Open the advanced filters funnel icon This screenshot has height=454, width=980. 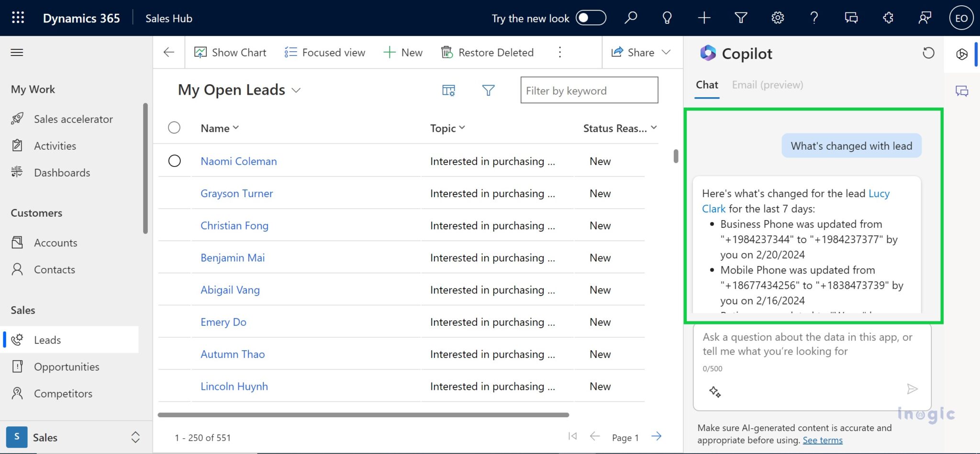click(488, 90)
